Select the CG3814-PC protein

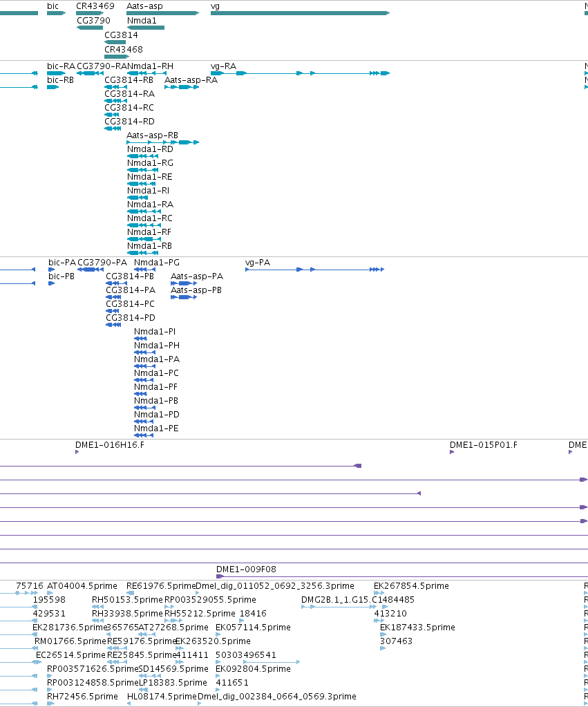click(x=112, y=311)
